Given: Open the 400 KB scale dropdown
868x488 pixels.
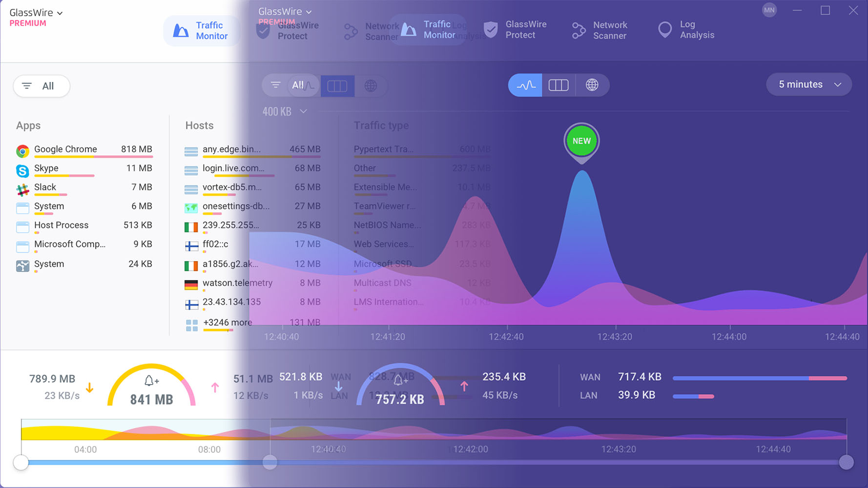Looking at the screenshot, I should point(285,112).
